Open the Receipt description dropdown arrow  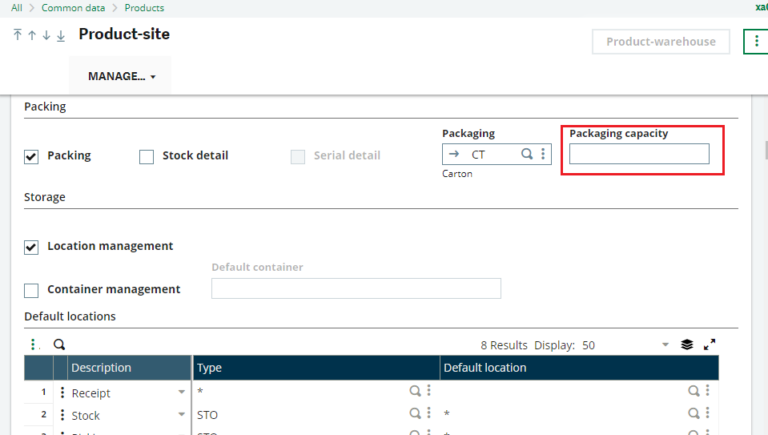pyautogui.click(x=181, y=393)
